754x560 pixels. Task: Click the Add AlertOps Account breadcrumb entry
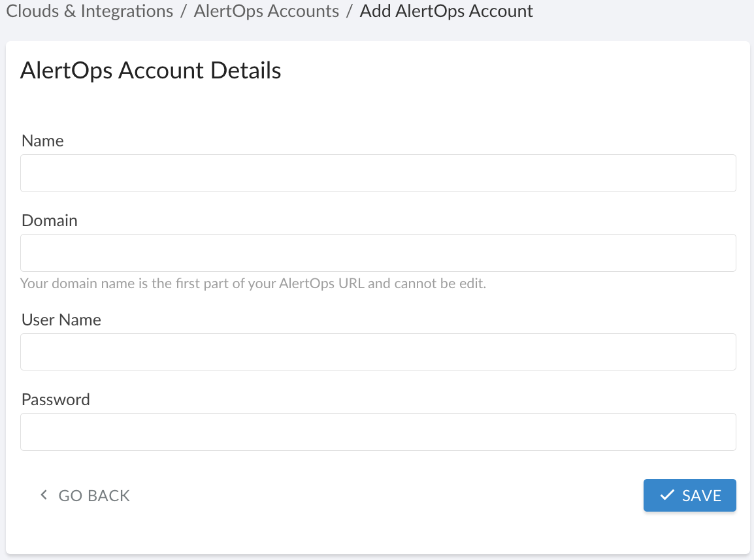click(x=446, y=11)
